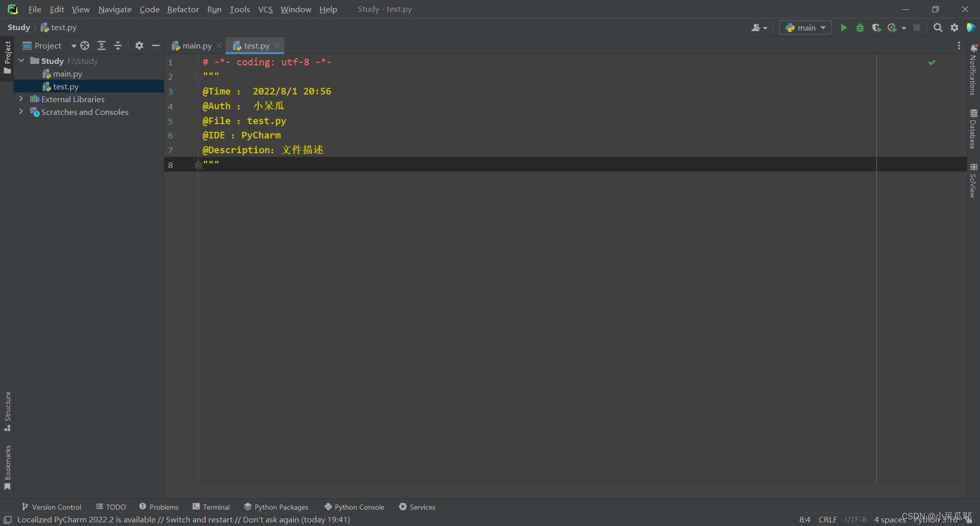Image resolution: width=980 pixels, height=526 pixels.
Task: Open the Terminal tool window
Action: click(211, 507)
